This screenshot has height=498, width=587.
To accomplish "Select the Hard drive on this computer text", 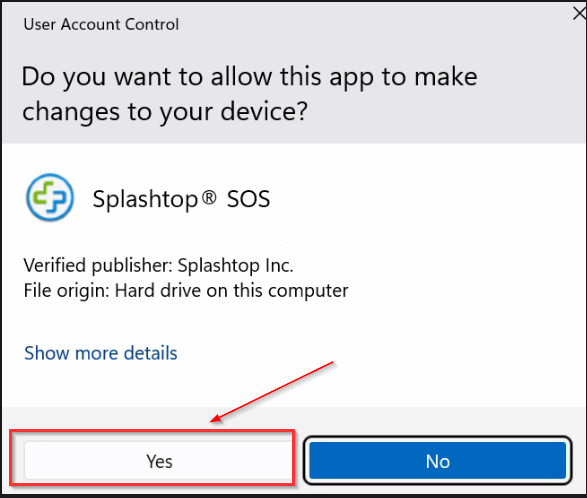I will click(x=231, y=291).
